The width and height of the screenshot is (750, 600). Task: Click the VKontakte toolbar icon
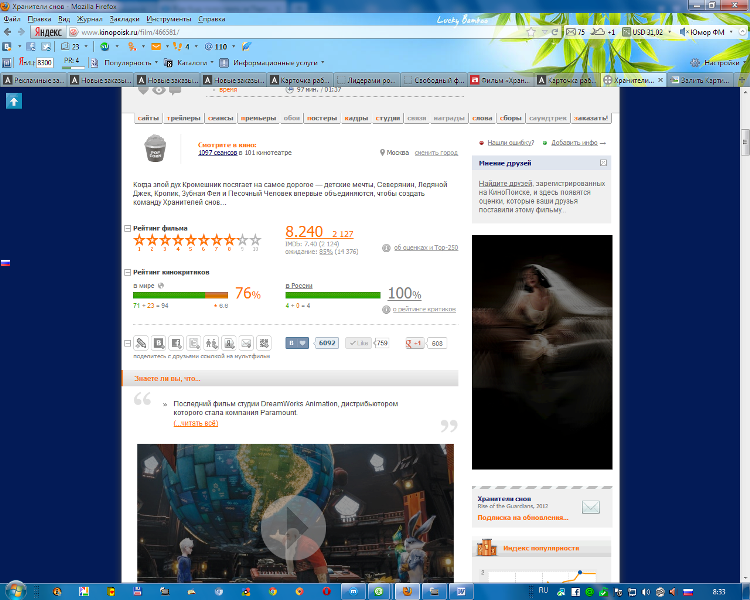[7, 46]
